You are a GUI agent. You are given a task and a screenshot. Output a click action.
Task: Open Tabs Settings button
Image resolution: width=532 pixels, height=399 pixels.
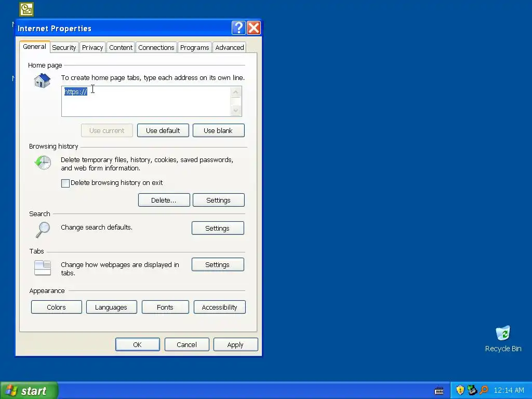click(x=218, y=264)
